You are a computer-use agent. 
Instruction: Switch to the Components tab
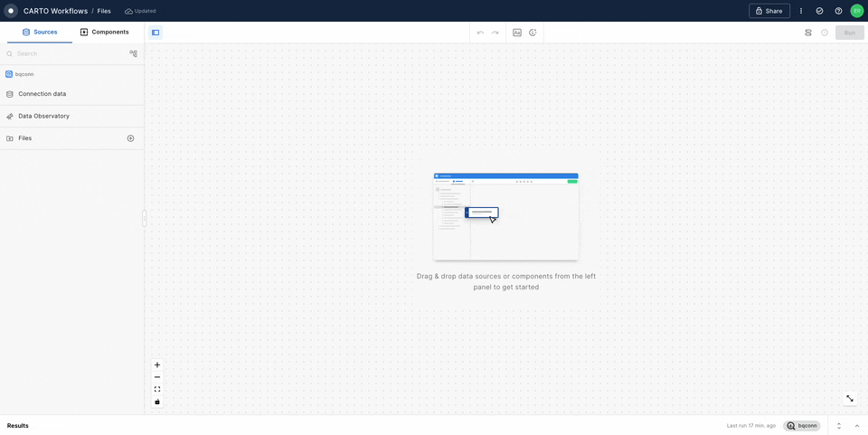[105, 32]
